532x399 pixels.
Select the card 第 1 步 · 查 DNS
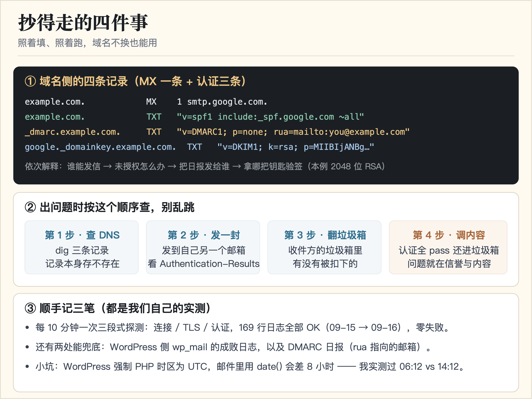click(x=82, y=247)
